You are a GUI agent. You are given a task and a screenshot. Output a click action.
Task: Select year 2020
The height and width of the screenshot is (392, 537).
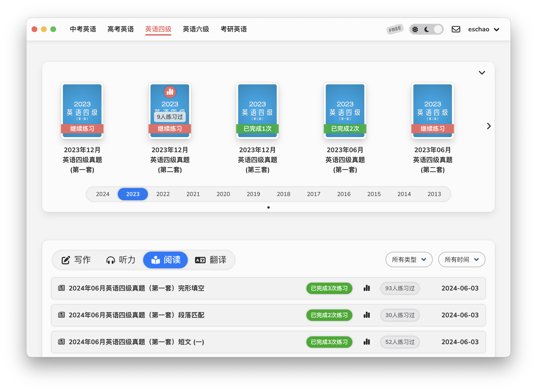coord(223,194)
